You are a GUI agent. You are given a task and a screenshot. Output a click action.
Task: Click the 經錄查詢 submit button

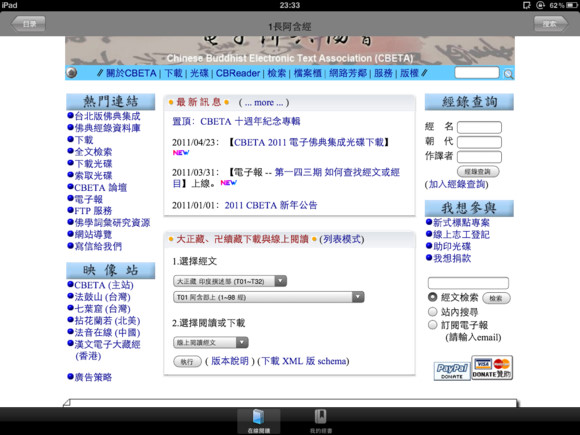[478, 172]
